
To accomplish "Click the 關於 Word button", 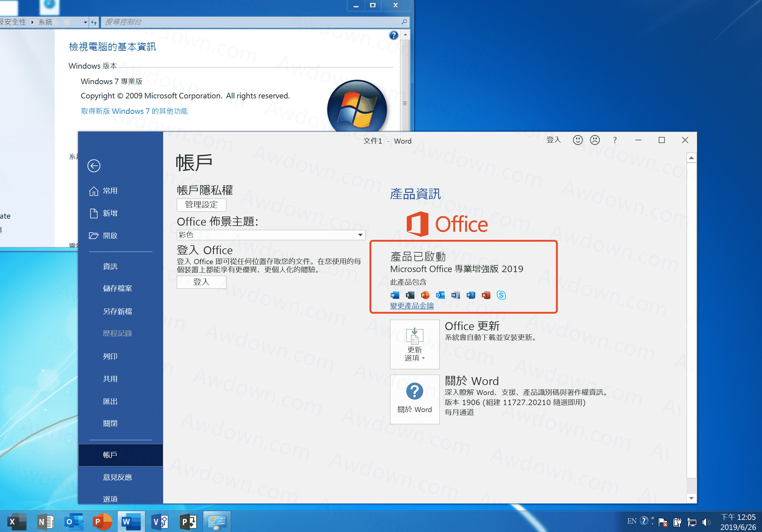I will point(414,399).
